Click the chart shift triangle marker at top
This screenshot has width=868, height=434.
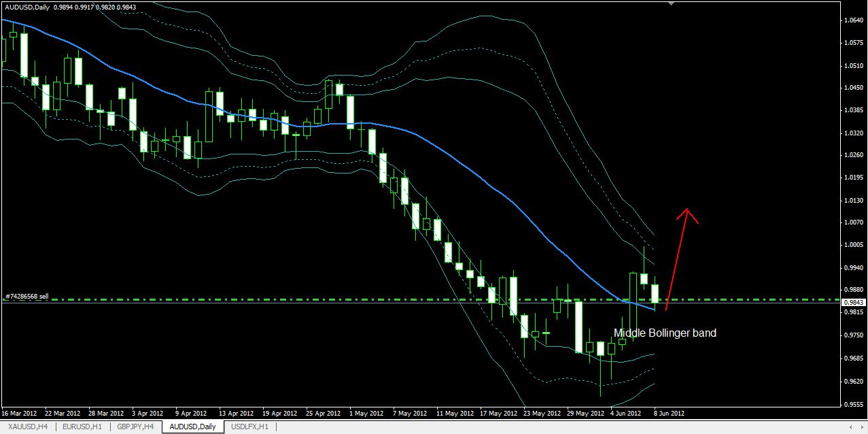(x=672, y=4)
